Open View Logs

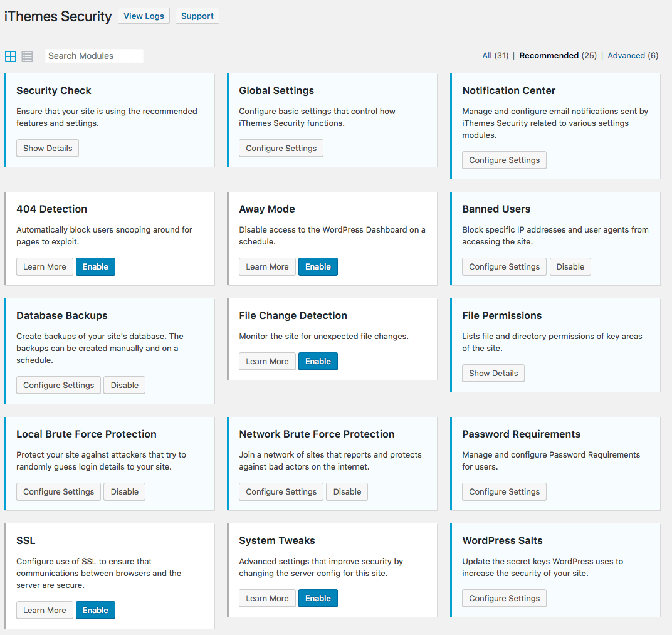[144, 16]
